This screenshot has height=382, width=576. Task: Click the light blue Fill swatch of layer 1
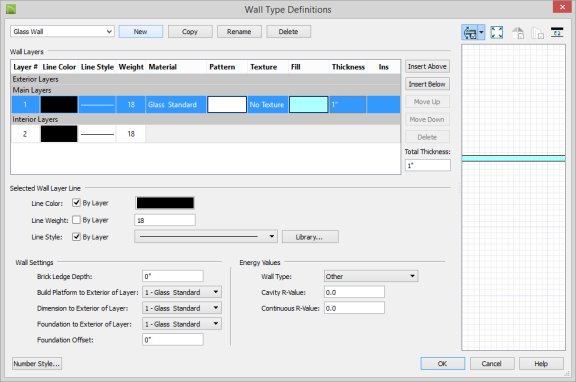click(x=309, y=105)
